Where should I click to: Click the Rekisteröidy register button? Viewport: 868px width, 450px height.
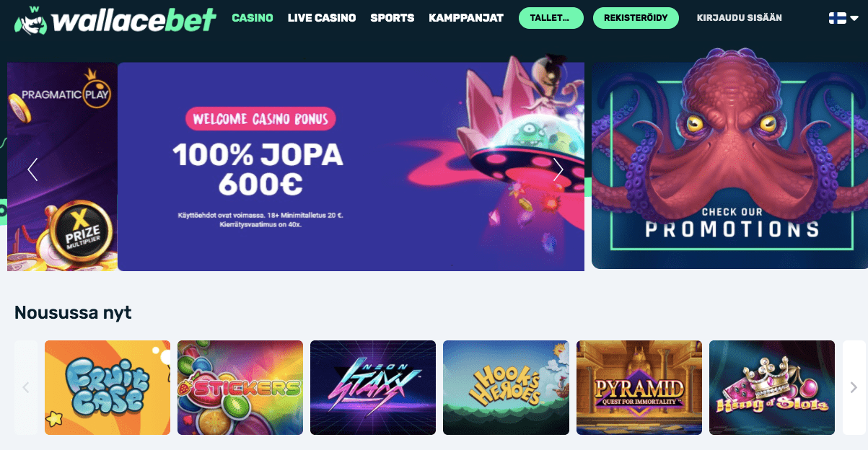(636, 18)
